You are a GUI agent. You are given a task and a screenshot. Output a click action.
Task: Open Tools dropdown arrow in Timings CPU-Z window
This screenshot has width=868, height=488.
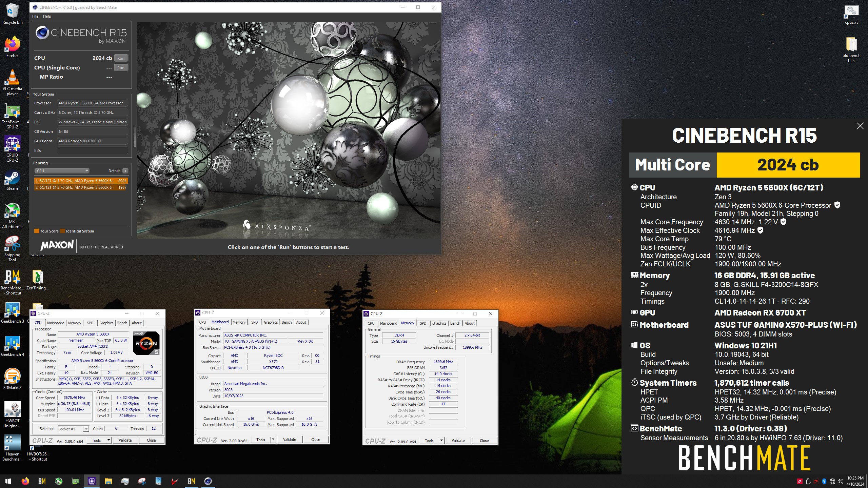click(x=441, y=441)
